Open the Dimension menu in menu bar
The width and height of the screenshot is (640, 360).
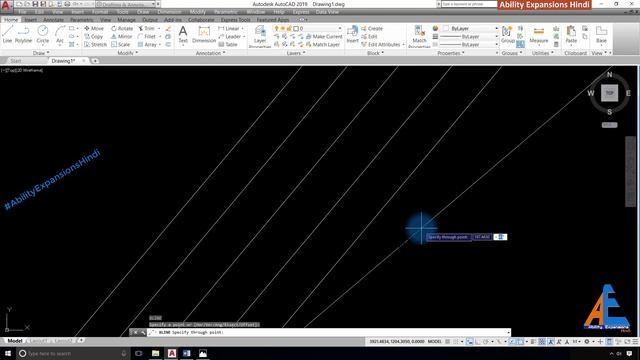tap(169, 12)
